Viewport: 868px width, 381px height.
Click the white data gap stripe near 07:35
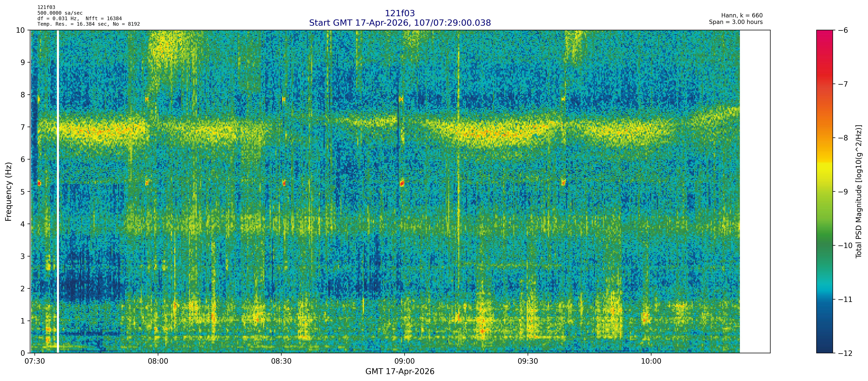58,192
